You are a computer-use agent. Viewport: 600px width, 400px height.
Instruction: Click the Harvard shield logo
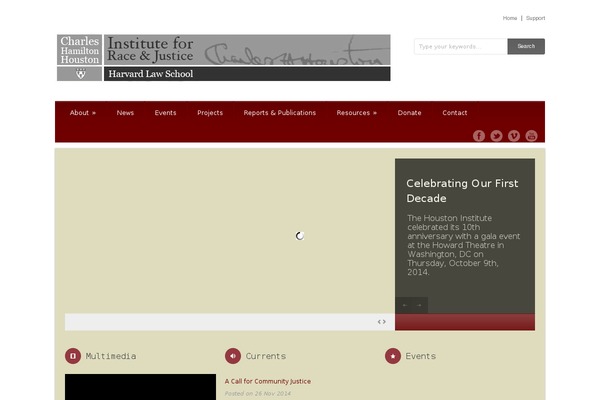point(80,73)
